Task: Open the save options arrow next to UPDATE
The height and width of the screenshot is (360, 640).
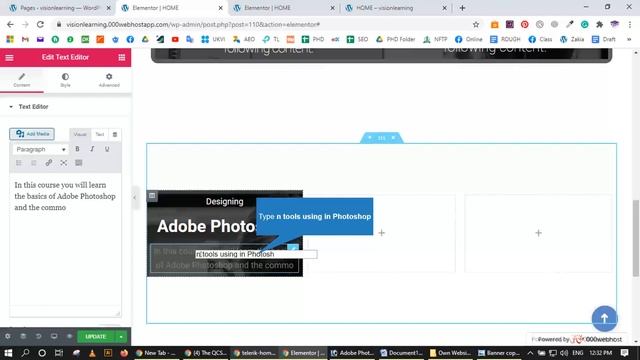Action: [121, 336]
